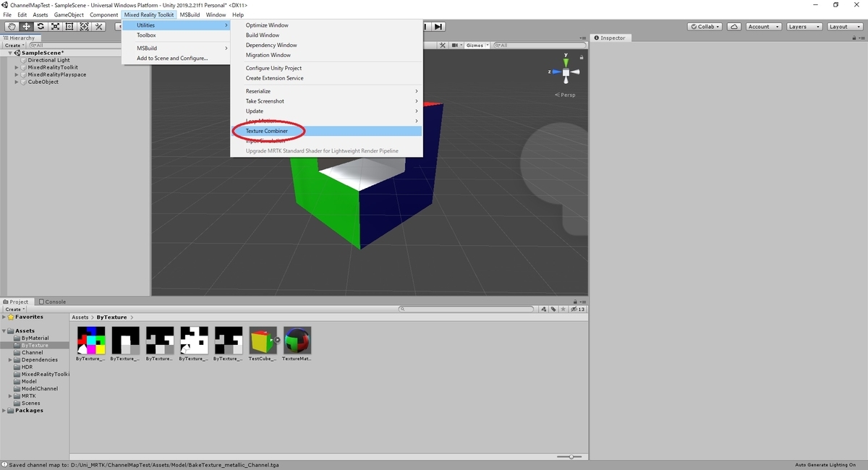
Task: Expand the Dependencies folder in Project
Action: (10, 359)
